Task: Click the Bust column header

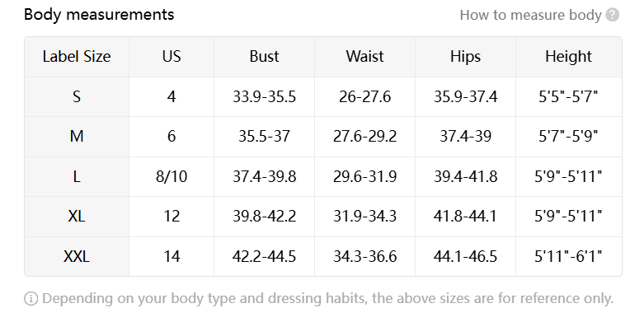Action: tap(264, 57)
